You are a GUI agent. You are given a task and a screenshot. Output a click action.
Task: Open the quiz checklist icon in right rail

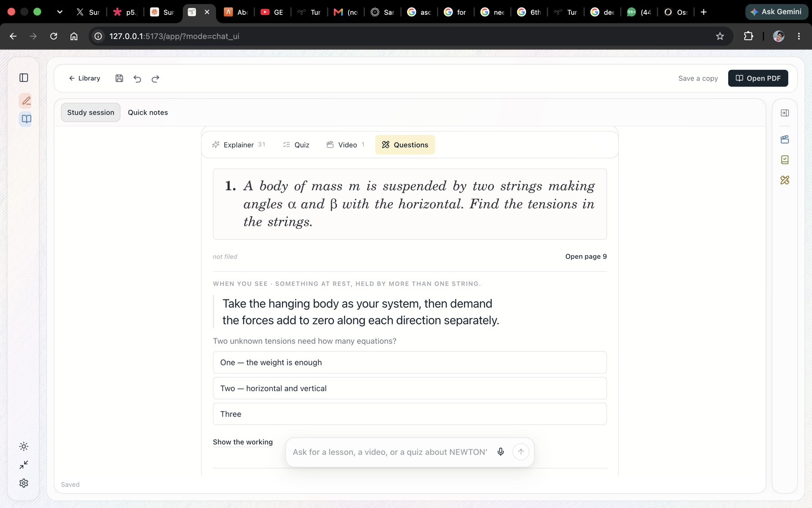785,160
